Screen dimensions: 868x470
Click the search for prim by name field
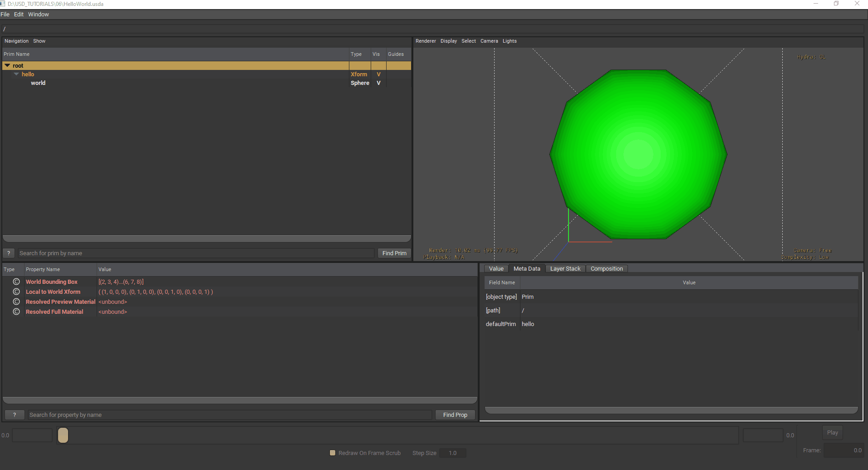[x=195, y=253]
